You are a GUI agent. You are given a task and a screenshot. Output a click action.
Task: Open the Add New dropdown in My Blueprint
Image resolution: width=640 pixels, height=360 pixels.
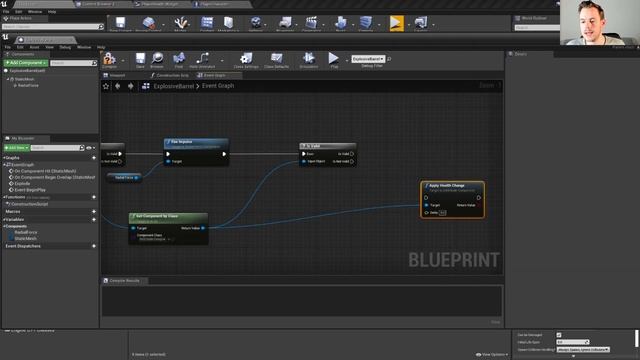[x=16, y=148]
